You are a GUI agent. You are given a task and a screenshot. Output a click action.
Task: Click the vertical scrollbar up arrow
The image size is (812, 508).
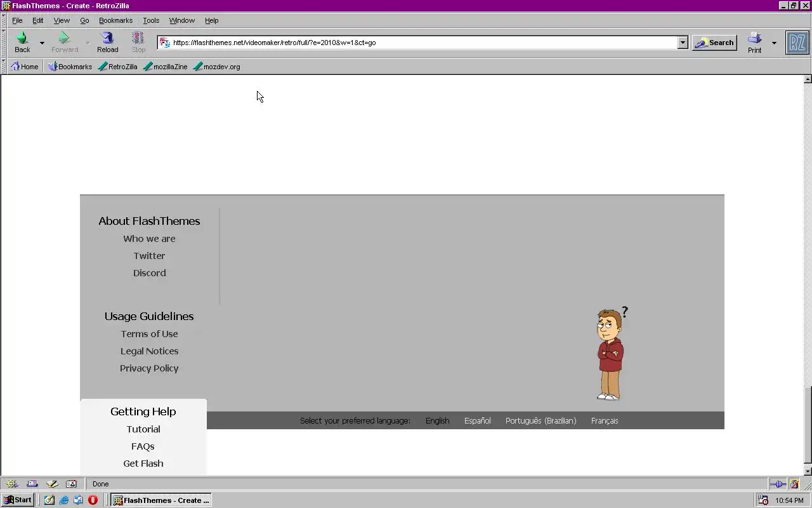(808, 79)
